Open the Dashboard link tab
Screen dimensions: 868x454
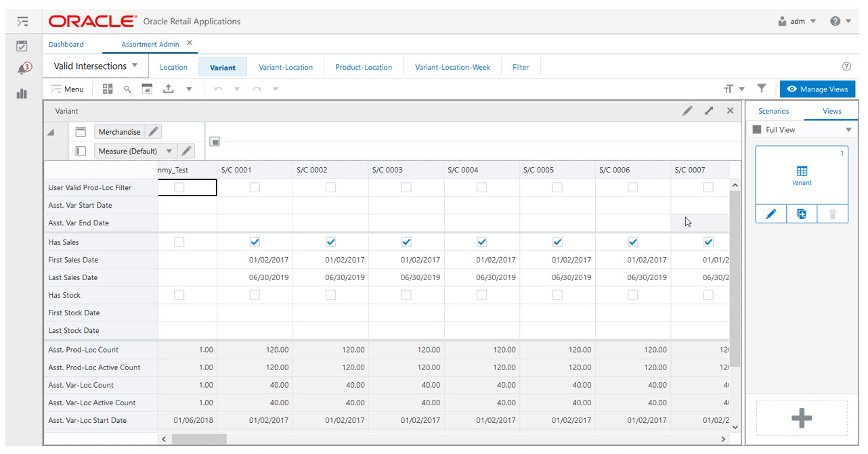[x=66, y=44]
